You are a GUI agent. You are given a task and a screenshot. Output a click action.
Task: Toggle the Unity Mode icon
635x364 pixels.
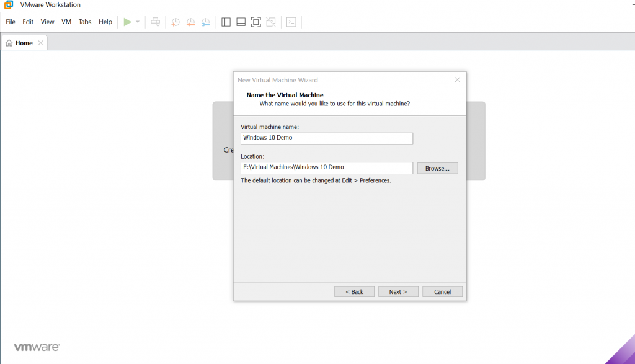(x=270, y=22)
